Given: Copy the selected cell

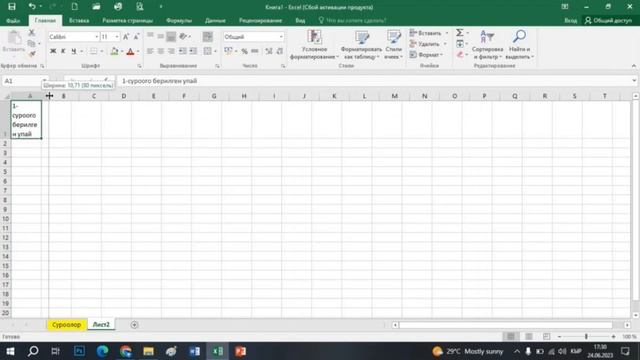Looking at the screenshot, I should 32,43.
